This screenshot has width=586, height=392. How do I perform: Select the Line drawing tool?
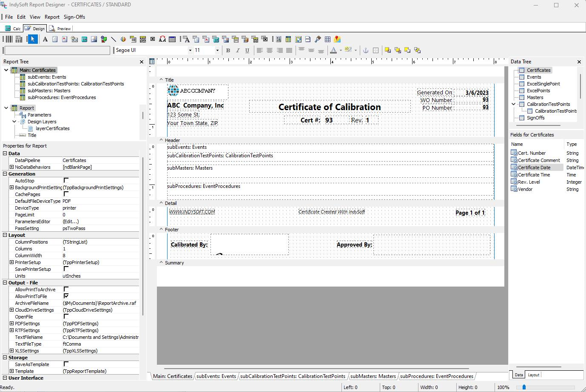pos(114,39)
